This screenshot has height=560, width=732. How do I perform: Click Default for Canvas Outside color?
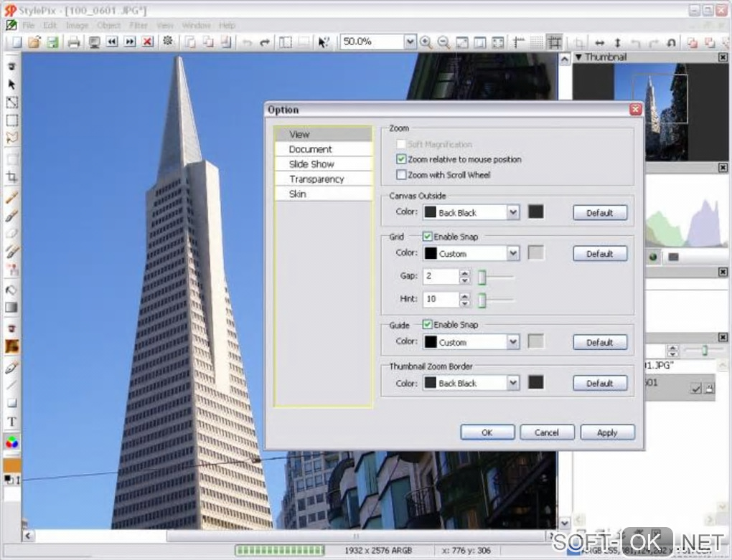600,213
